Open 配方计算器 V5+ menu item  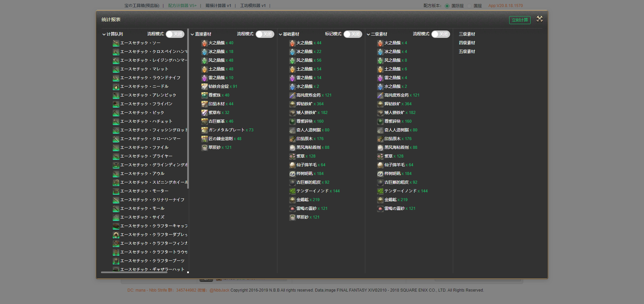pyautogui.click(x=182, y=6)
